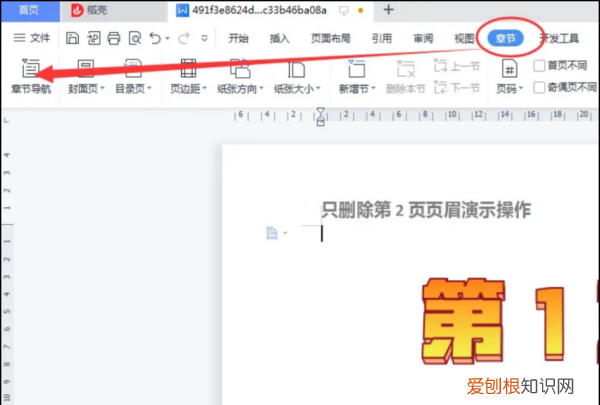This screenshot has height=405, width=600.
Task: Click the 纸张方向 orientation icon
Action: 239,69
